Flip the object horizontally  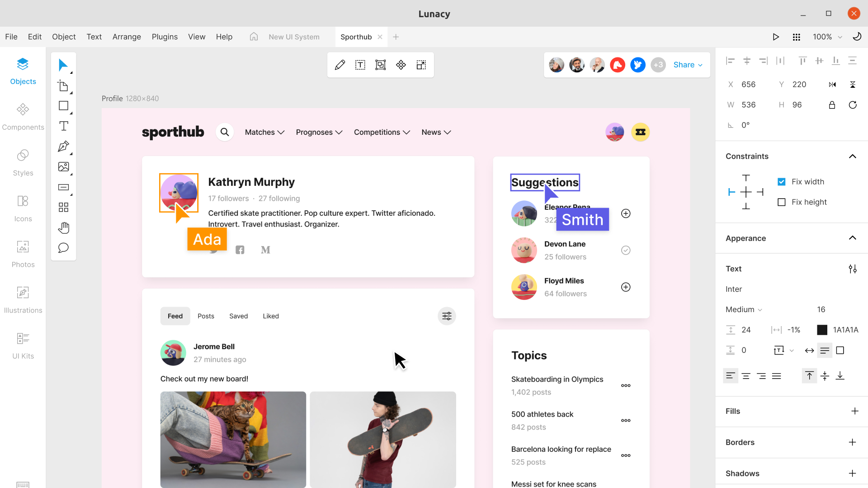(x=832, y=85)
